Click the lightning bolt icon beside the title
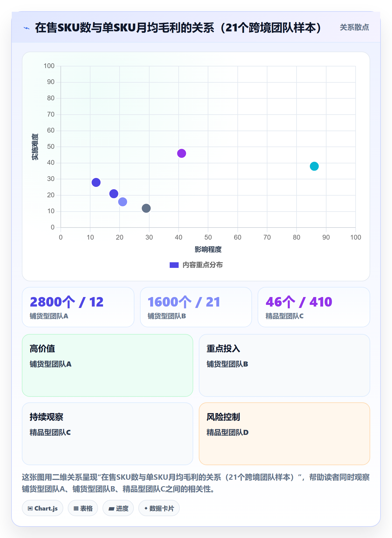The image size is (392, 538). click(x=27, y=28)
